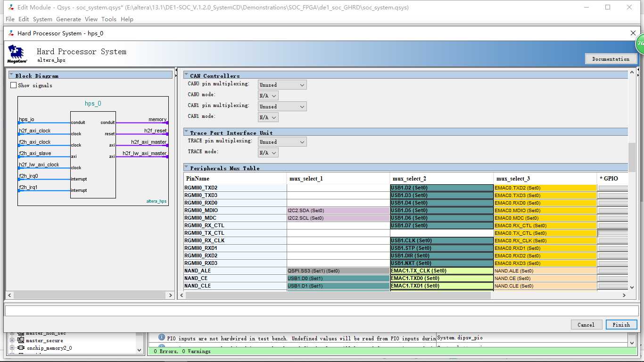The width and height of the screenshot is (644, 362).
Task: Open the System menu
Action: 42,19
